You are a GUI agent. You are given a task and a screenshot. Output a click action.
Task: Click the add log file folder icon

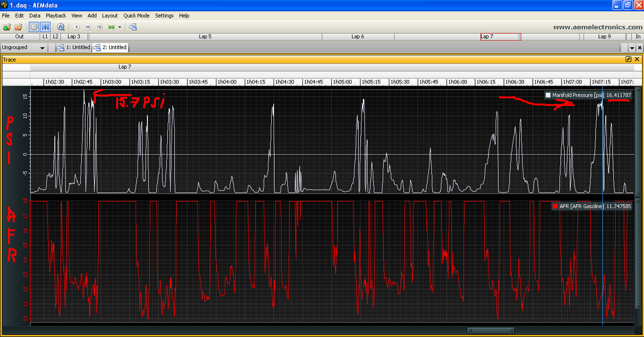click(7, 27)
